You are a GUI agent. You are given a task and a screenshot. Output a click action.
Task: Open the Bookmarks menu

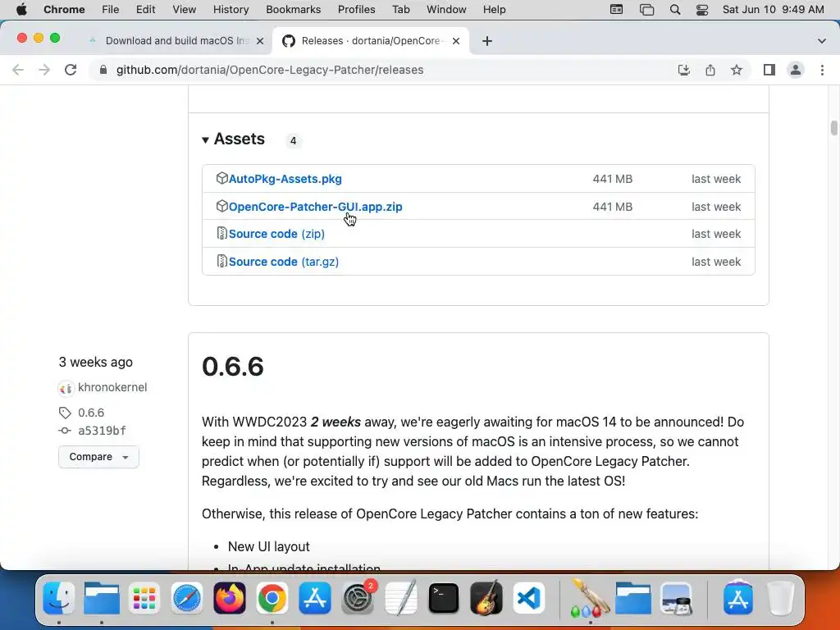point(293,10)
